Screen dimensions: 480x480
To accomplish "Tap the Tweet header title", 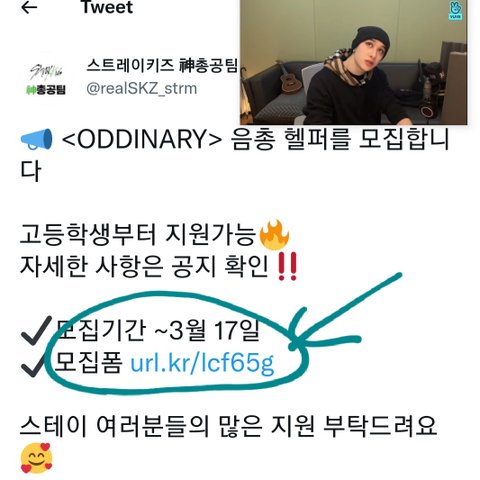I will (x=107, y=7).
